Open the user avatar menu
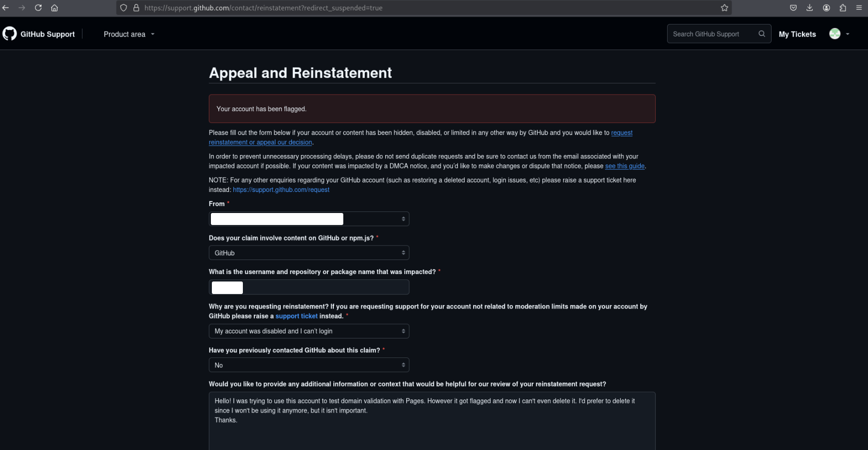 coord(840,33)
